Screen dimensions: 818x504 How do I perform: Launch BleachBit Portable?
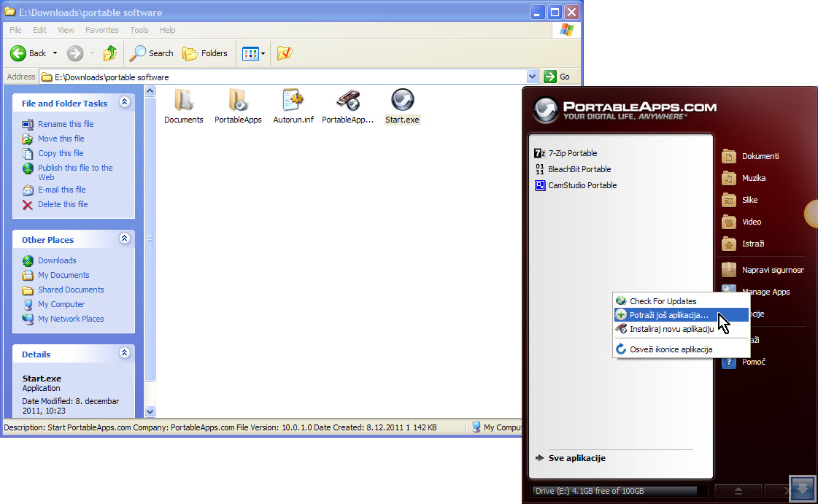tap(572, 169)
